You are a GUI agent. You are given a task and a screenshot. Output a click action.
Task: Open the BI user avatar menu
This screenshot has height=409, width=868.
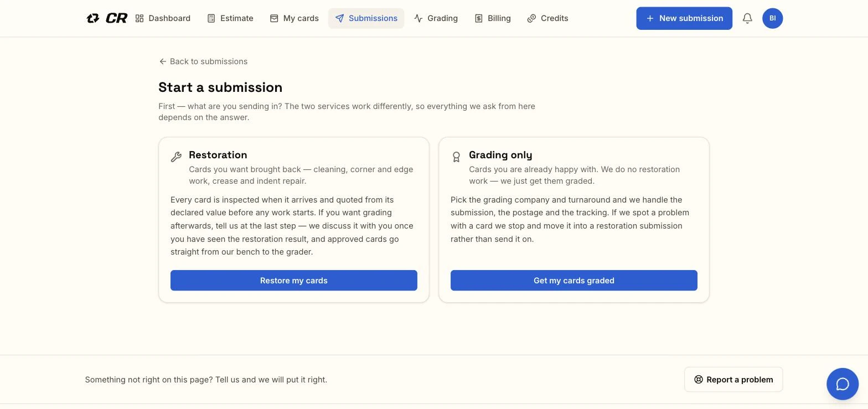[x=772, y=18]
